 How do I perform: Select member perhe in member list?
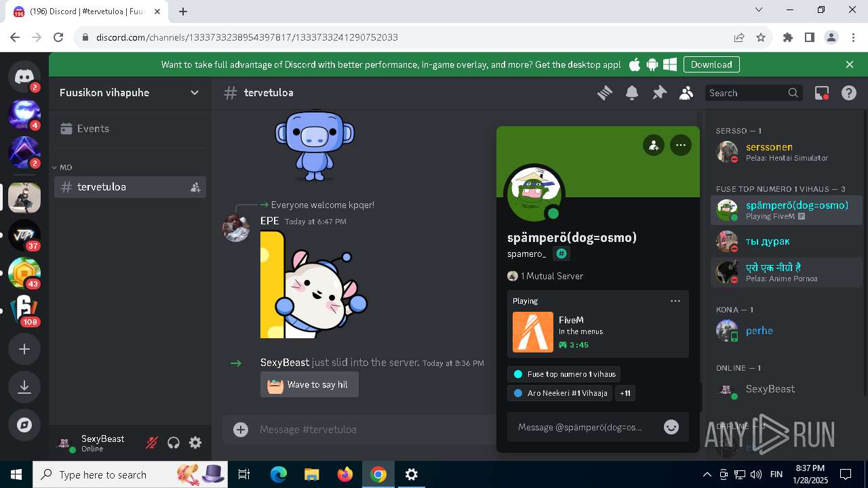tap(787, 331)
